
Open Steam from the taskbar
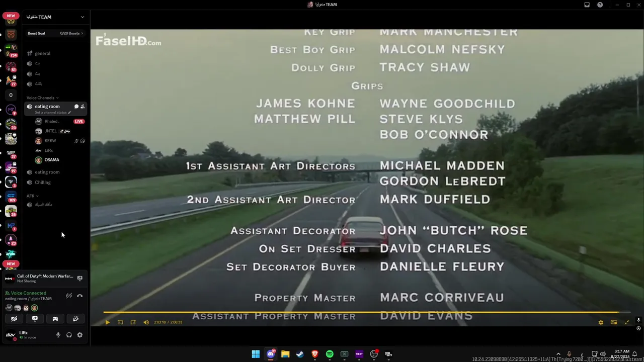[x=300, y=354]
